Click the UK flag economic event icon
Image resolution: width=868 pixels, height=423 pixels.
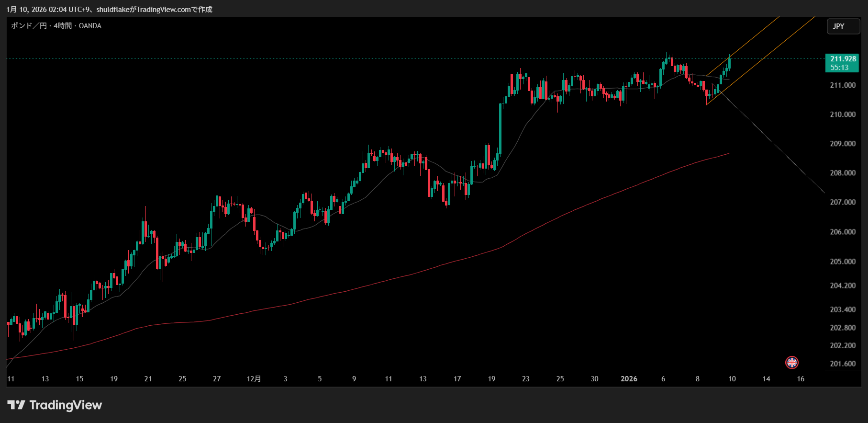click(792, 363)
